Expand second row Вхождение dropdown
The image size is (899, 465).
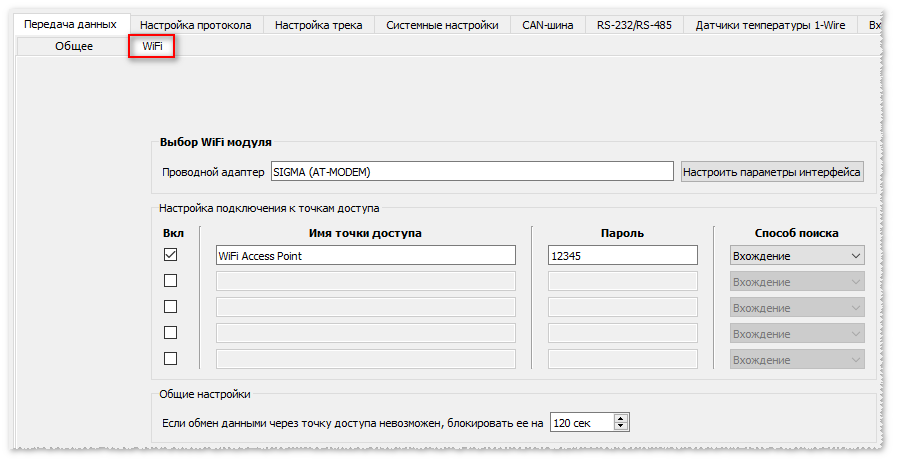(797, 282)
